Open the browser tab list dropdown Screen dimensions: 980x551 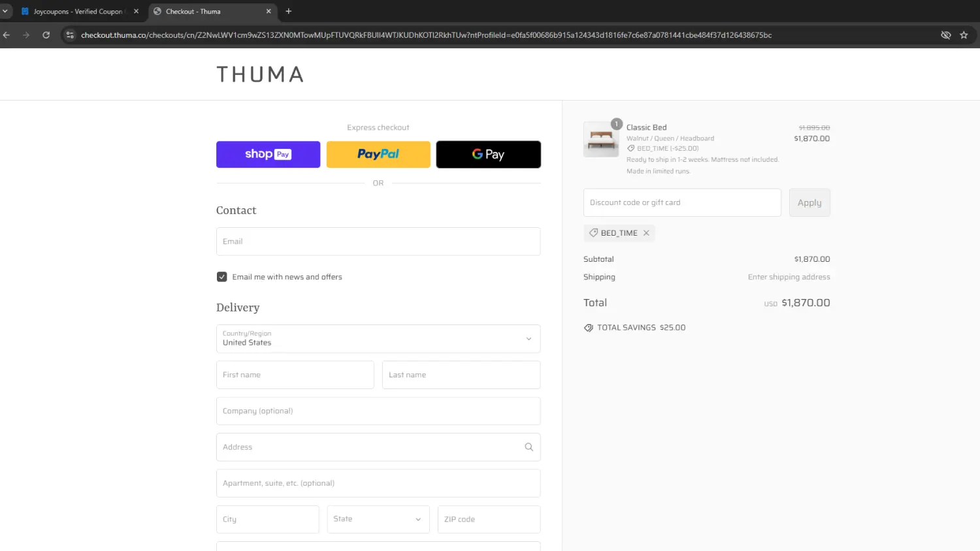pyautogui.click(x=5, y=11)
